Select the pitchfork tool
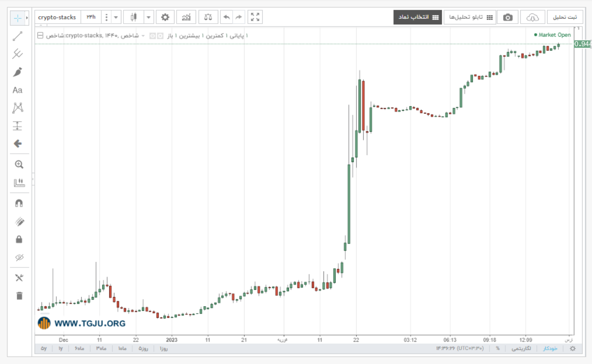The height and width of the screenshot is (364, 592). coord(17,54)
